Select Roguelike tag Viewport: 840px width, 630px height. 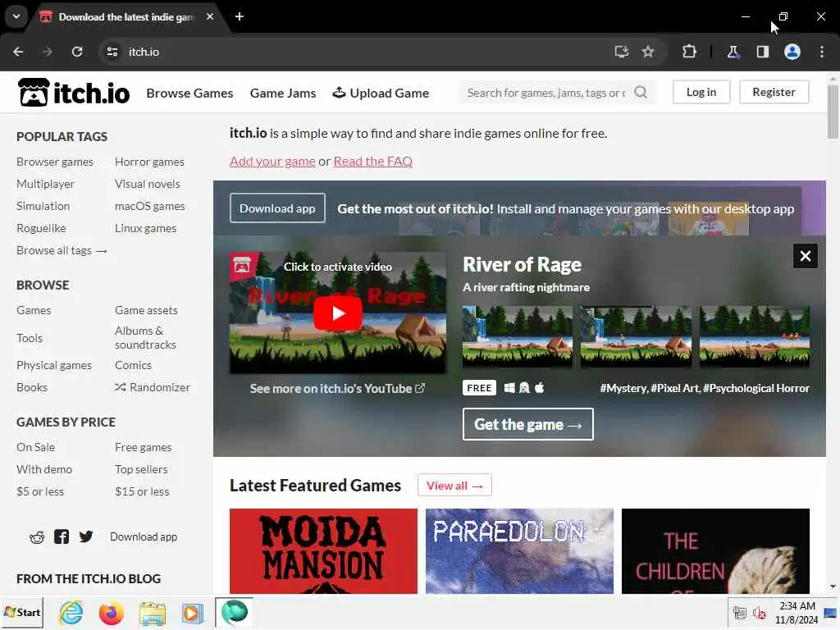pos(41,228)
